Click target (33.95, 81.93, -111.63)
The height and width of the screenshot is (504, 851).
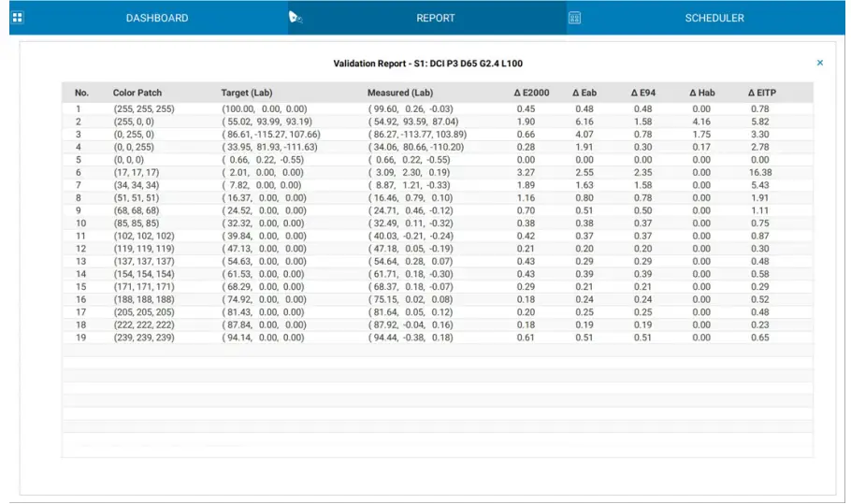(x=269, y=147)
